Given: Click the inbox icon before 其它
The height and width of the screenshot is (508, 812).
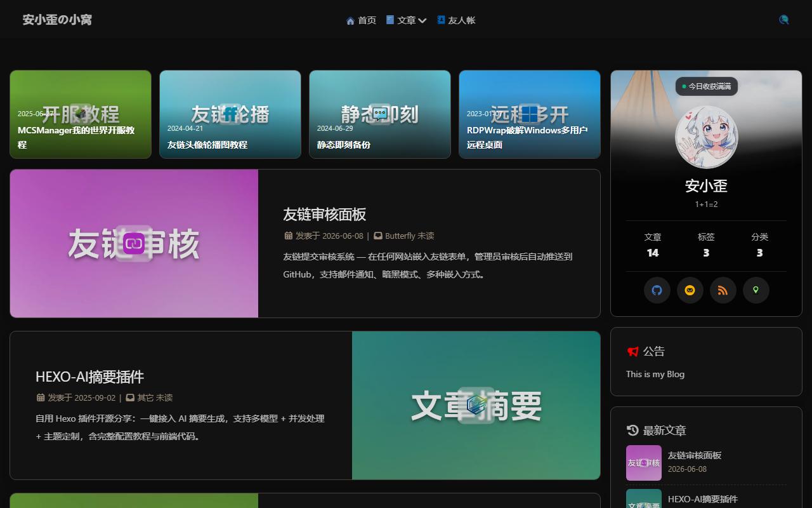Looking at the screenshot, I should (130, 398).
